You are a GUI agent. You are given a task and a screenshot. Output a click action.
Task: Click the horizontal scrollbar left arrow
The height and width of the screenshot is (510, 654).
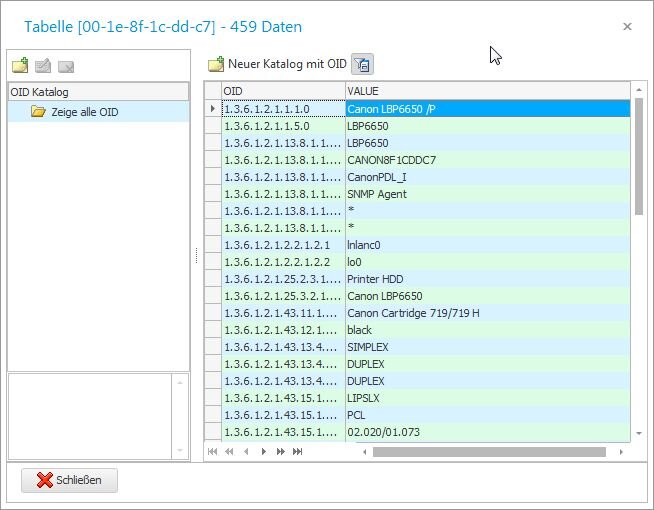[365, 452]
